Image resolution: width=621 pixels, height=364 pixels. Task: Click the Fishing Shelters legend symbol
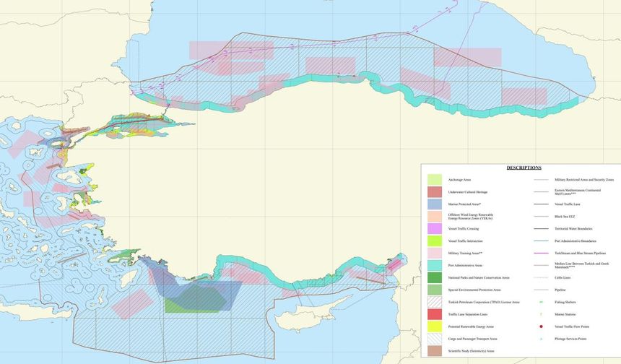(x=541, y=302)
